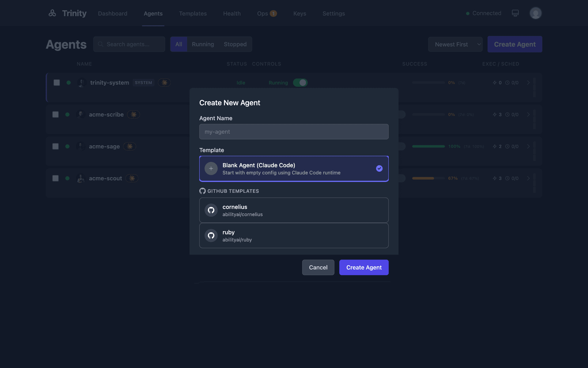Click the GitHub icon beside ruby template
Viewport: 588px width, 368px height.
[211, 236]
